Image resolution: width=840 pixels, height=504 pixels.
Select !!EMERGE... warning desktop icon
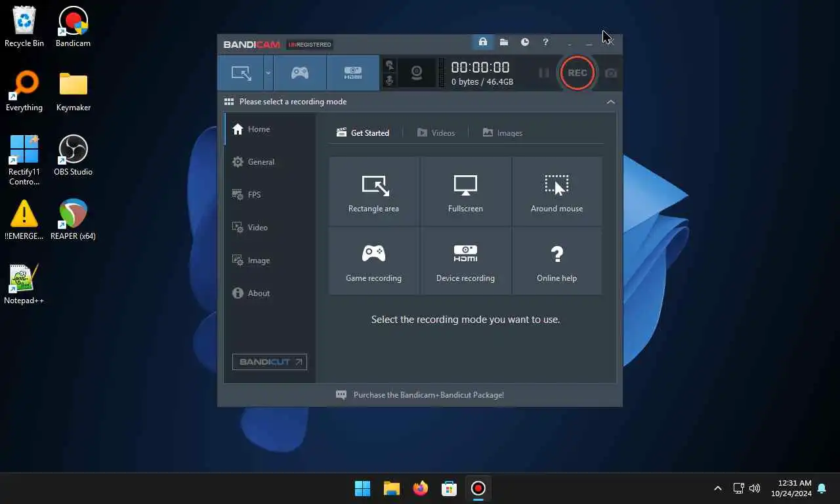click(x=24, y=220)
